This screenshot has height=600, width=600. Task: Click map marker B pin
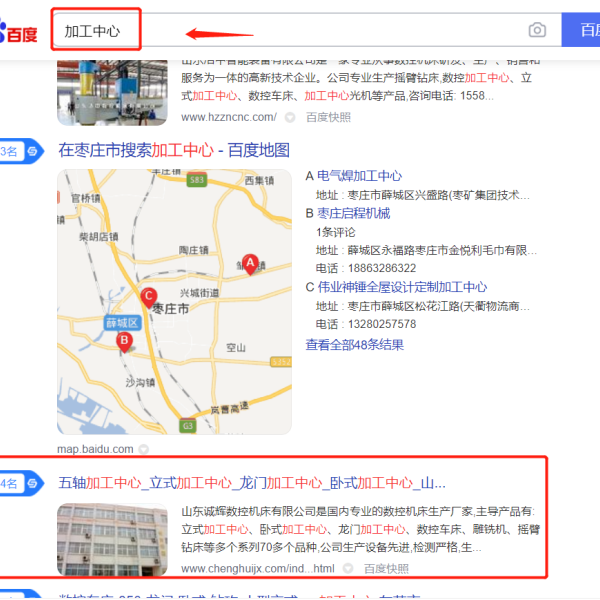[124, 342]
